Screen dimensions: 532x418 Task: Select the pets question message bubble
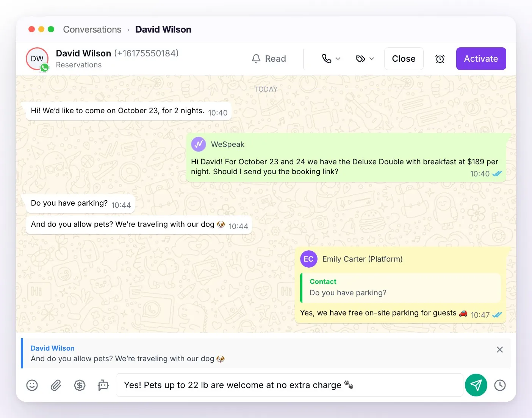tap(139, 225)
